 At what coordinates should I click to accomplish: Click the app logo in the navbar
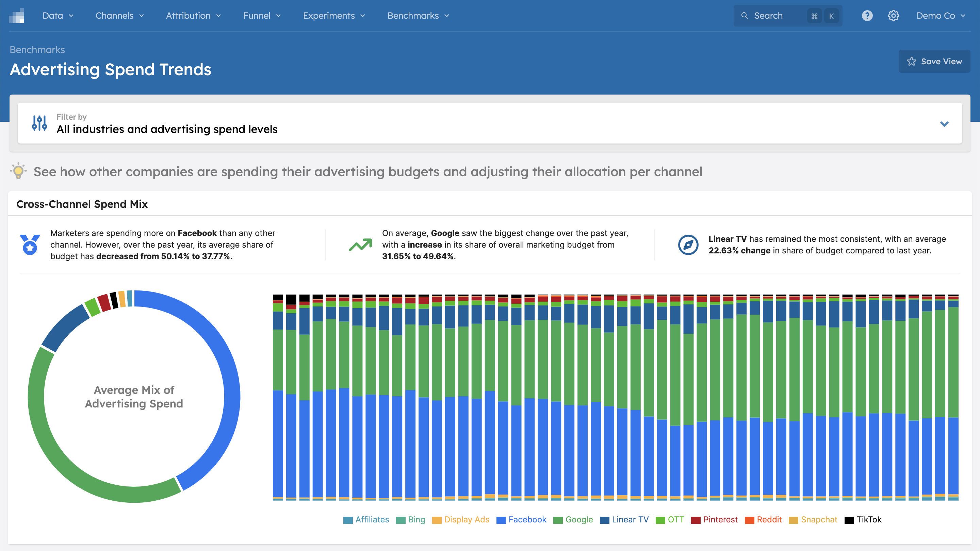pos(16,16)
